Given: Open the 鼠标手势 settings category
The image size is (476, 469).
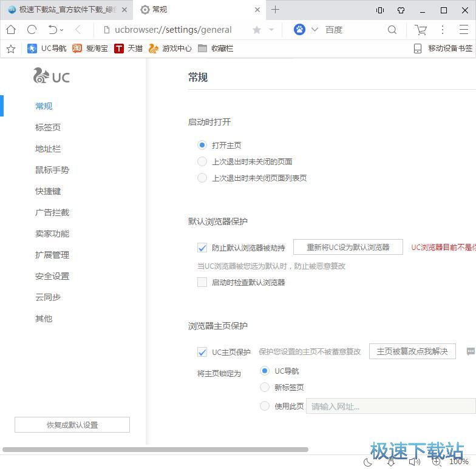Looking at the screenshot, I should (52, 170).
